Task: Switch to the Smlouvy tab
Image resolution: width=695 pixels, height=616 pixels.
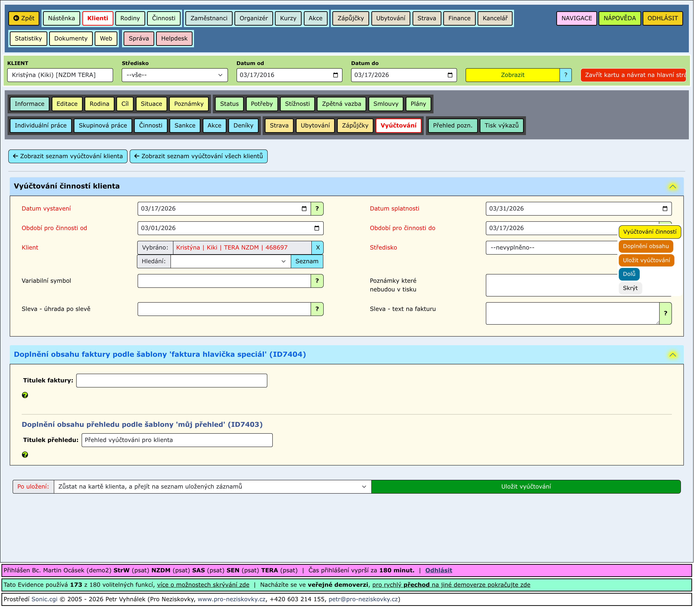Action: coord(386,104)
